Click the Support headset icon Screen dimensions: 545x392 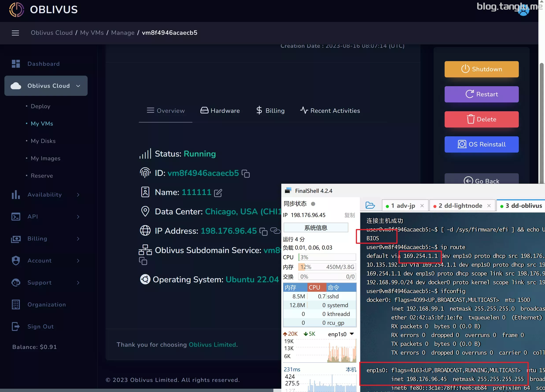[x=16, y=283]
